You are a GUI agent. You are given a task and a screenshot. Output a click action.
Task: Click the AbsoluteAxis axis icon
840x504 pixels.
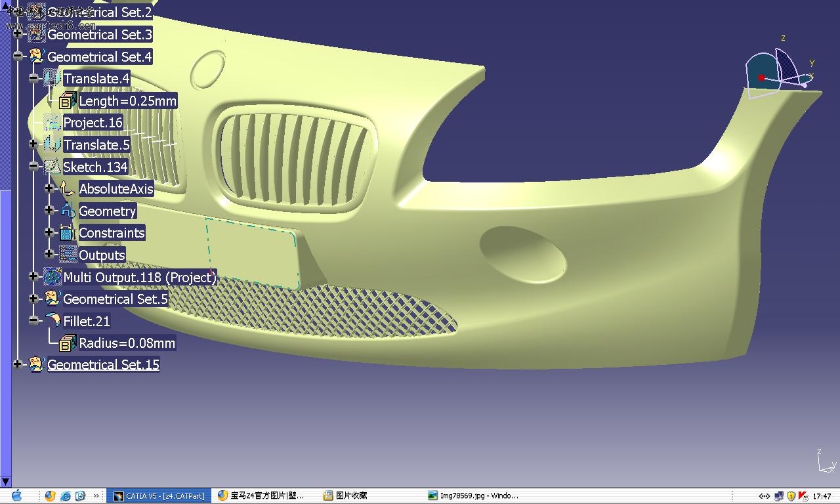(x=68, y=189)
